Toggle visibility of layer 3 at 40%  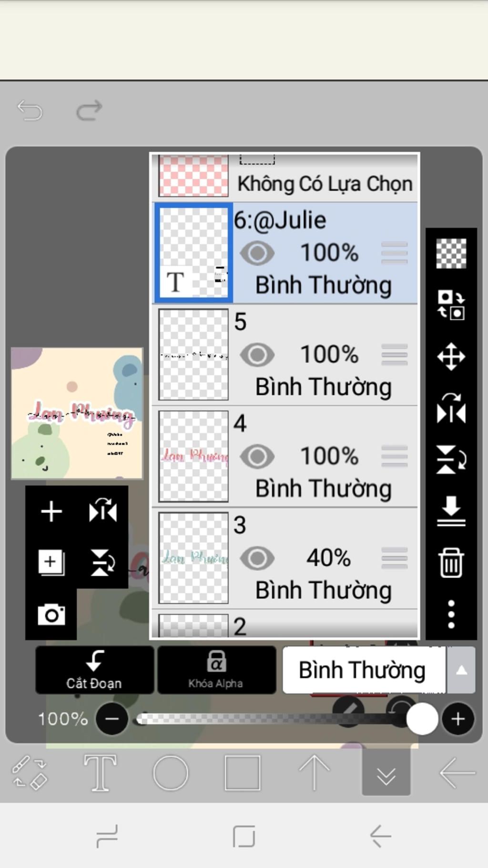[x=257, y=558]
